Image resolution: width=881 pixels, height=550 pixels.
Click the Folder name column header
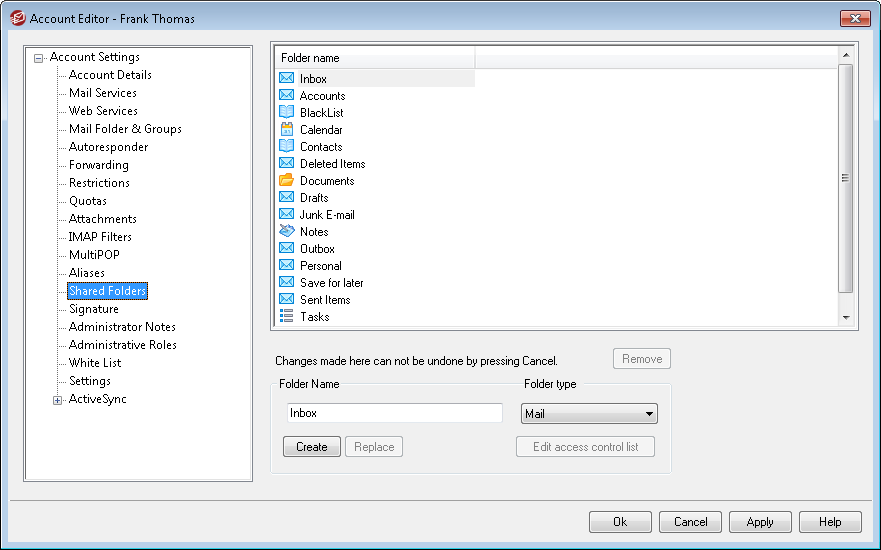point(374,58)
